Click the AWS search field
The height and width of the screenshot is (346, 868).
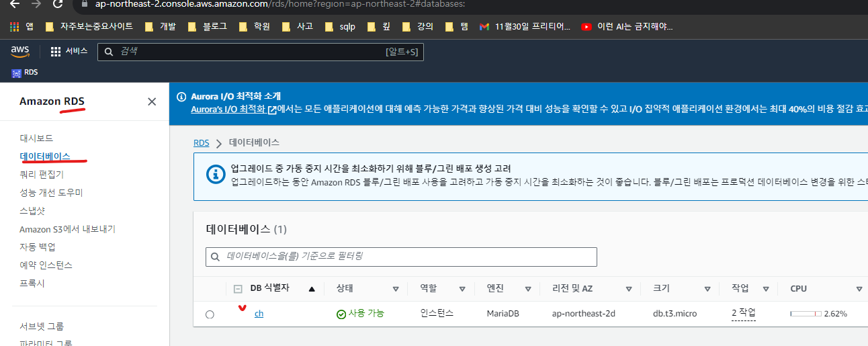tap(261, 52)
